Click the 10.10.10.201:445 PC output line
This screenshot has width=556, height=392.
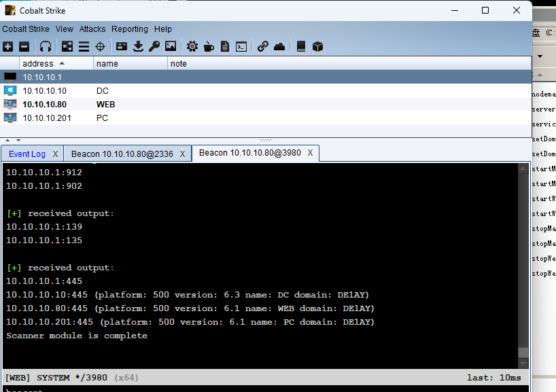(x=190, y=322)
